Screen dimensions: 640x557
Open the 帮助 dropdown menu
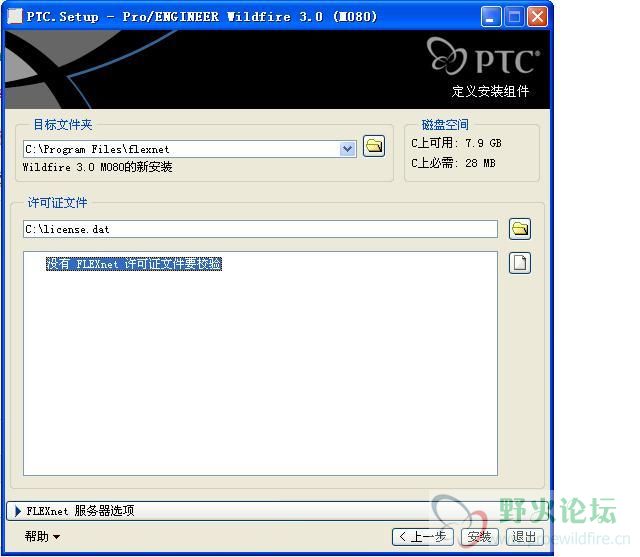click(42, 536)
